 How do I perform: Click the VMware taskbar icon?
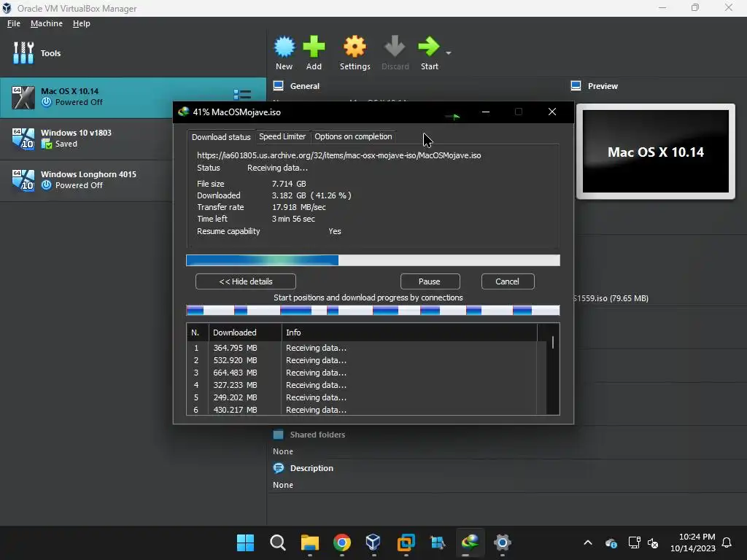[406, 542]
